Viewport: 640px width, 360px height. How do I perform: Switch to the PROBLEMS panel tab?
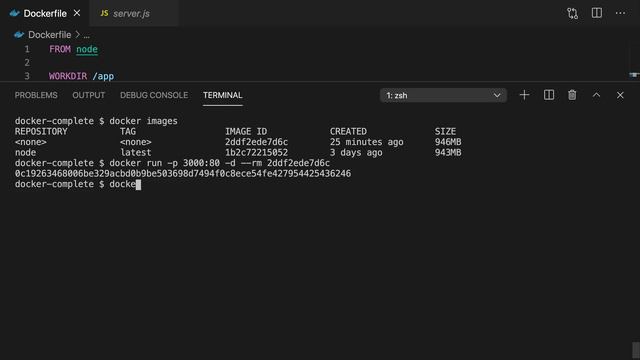click(x=36, y=95)
